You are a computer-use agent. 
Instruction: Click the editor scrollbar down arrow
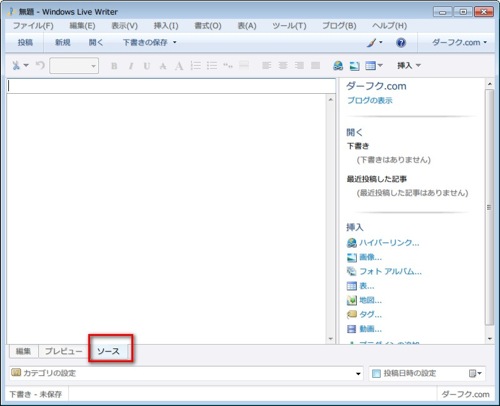[x=331, y=339]
